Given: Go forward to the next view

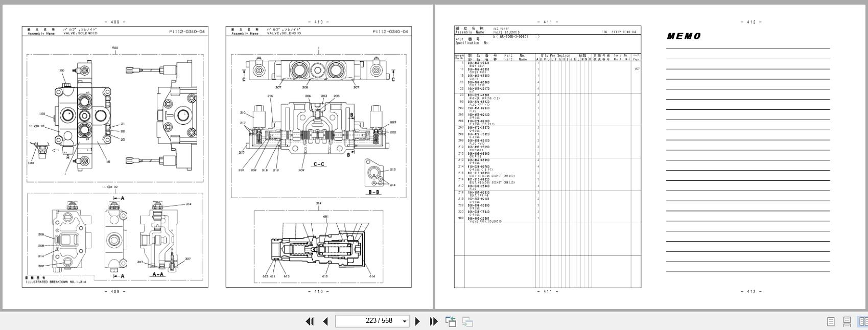Looking at the screenshot, I should (467, 321).
